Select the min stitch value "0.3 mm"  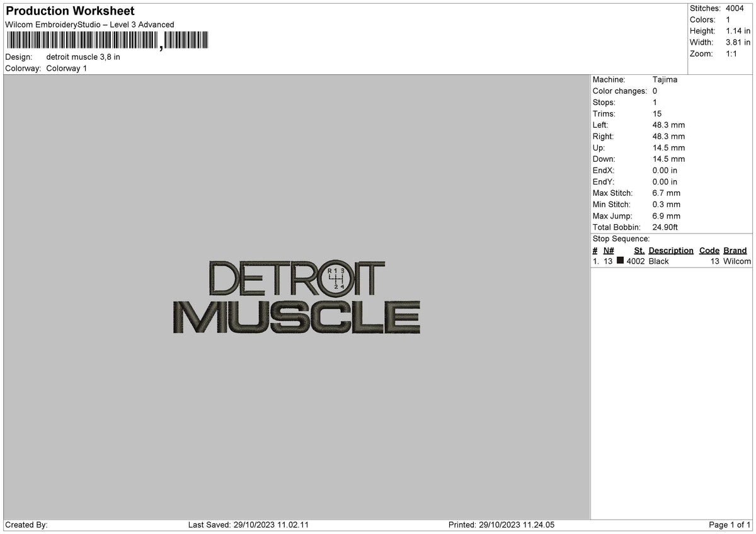[667, 204]
